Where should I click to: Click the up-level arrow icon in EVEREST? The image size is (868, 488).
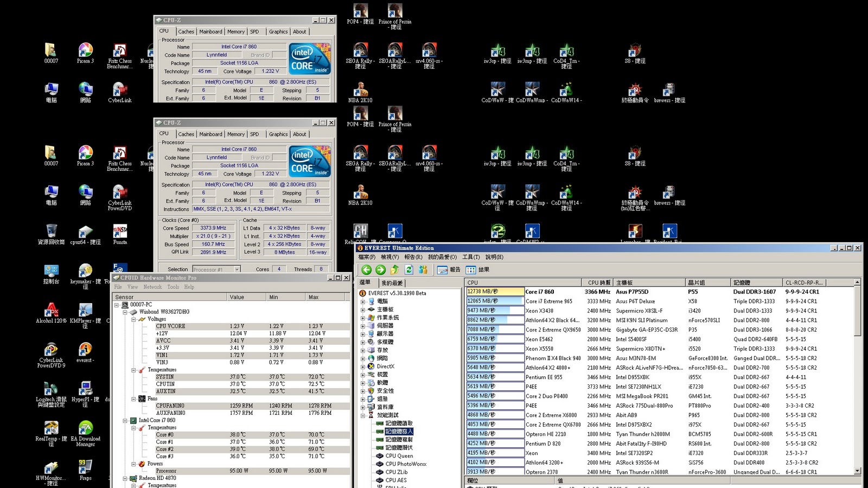[394, 269]
